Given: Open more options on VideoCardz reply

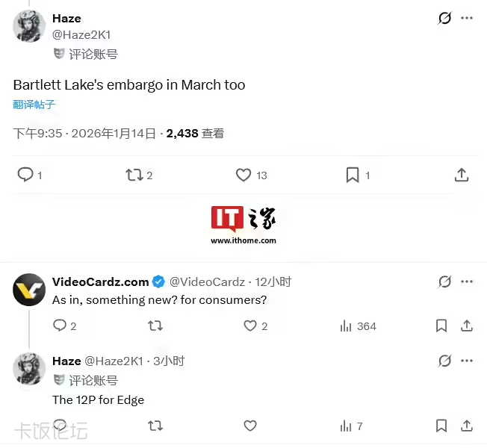Looking at the screenshot, I should [x=467, y=281].
